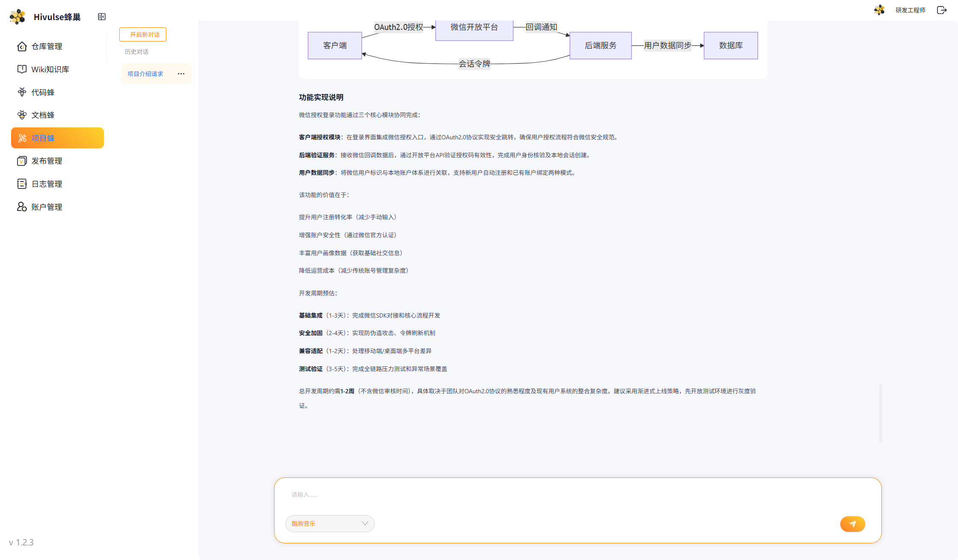Click the user avatar icon at top right
Viewport: 958px width, 560px height.
coord(879,10)
